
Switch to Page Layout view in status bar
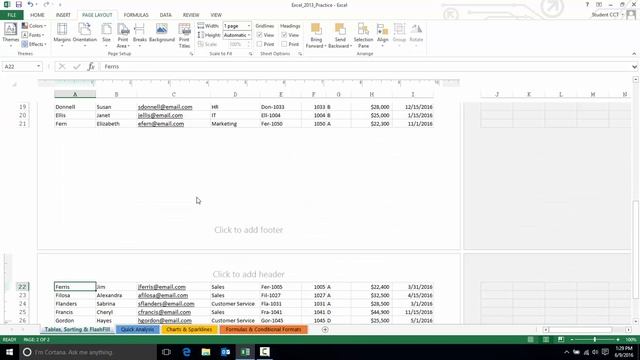(x=546, y=340)
